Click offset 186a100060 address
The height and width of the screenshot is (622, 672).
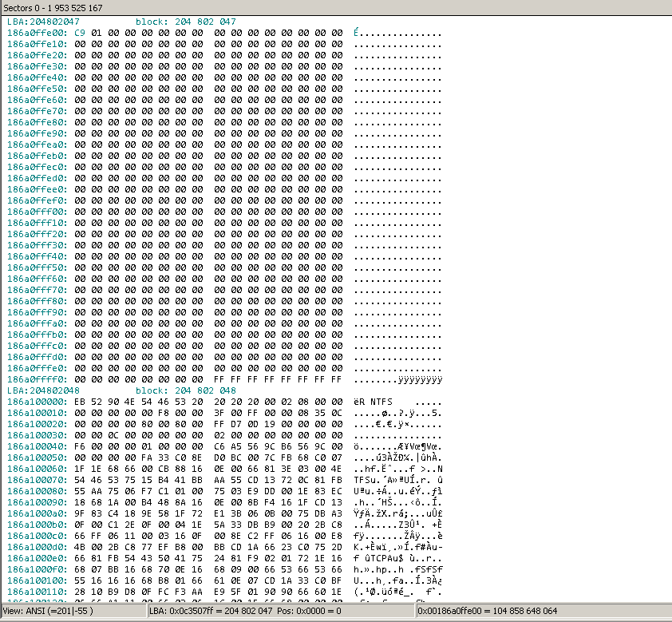pos(38,469)
